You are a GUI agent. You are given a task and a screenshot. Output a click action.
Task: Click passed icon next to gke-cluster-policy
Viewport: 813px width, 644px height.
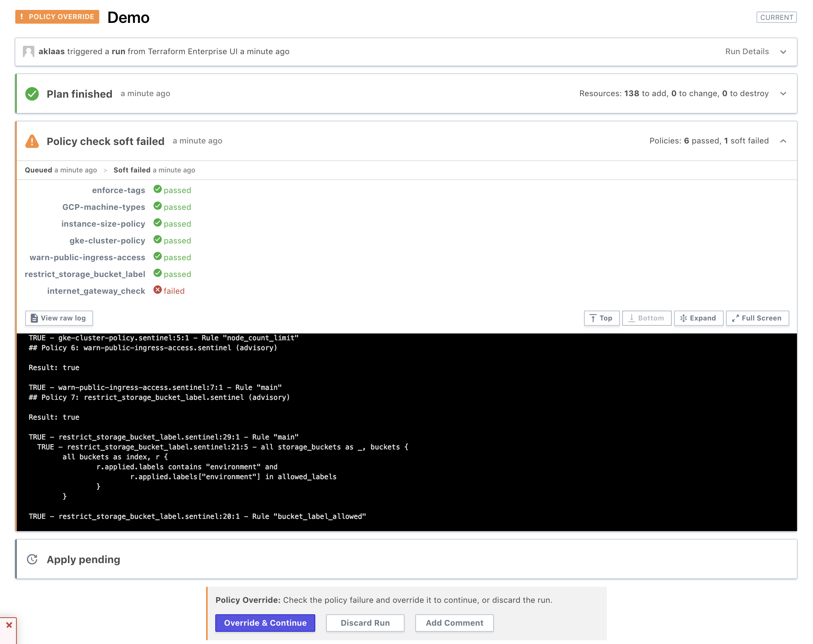157,240
